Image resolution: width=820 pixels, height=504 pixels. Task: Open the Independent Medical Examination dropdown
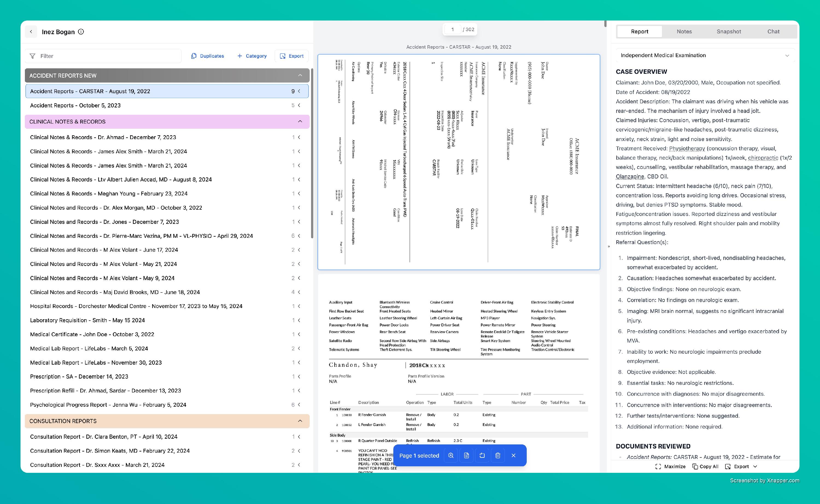pyautogui.click(x=704, y=55)
